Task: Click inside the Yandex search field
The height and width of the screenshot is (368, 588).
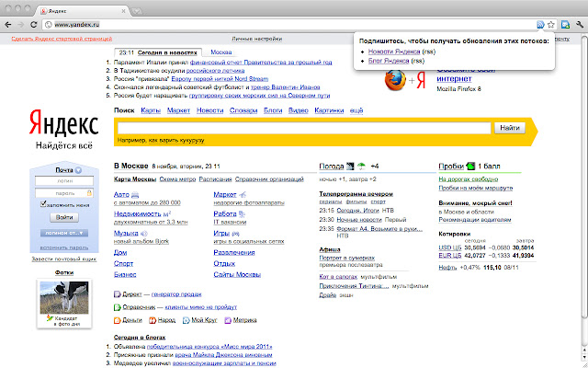Action: [304, 128]
